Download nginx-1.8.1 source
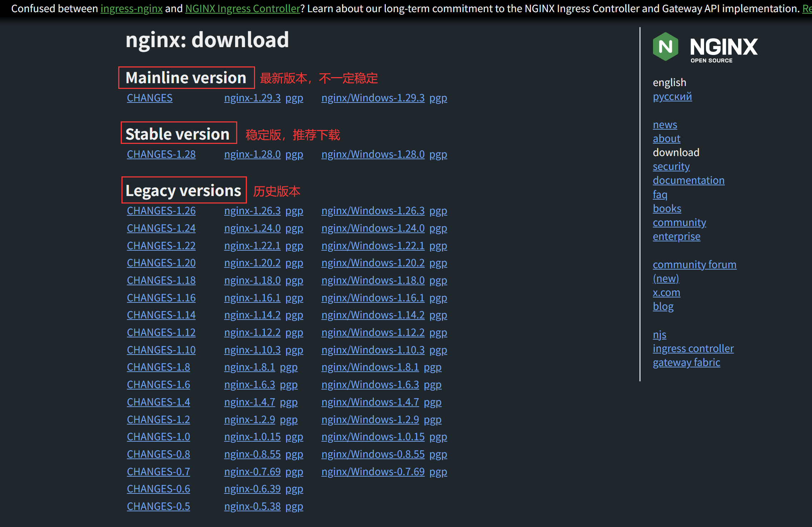Screen dimensions: 812x527 tap(249, 367)
